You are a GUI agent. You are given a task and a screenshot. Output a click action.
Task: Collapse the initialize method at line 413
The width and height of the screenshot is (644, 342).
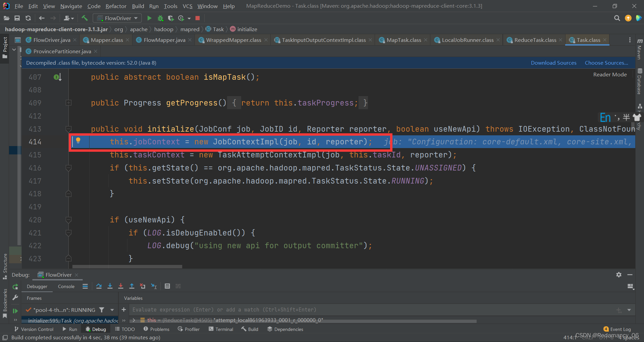pyautogui.click(x=68, y=129)
